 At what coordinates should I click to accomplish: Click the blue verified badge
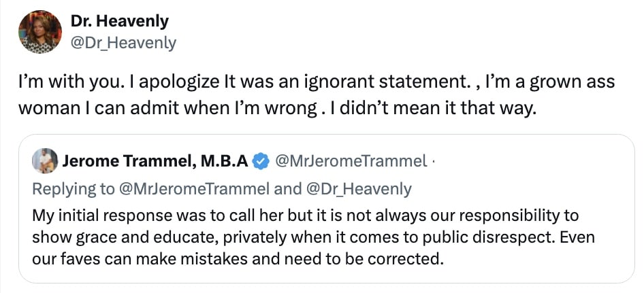click(x=261, y=162)
